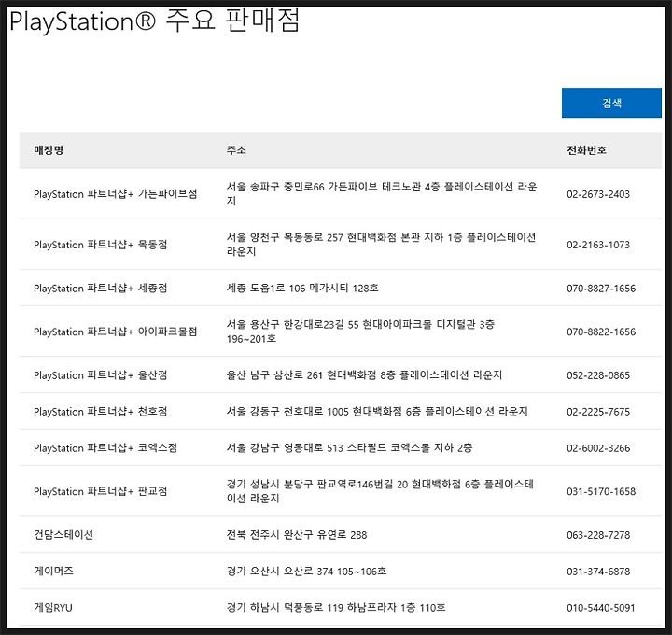The image size is (672, 635).
Task: Select store PlayStation 파트너샵+ 판교점
Action: 100,491
